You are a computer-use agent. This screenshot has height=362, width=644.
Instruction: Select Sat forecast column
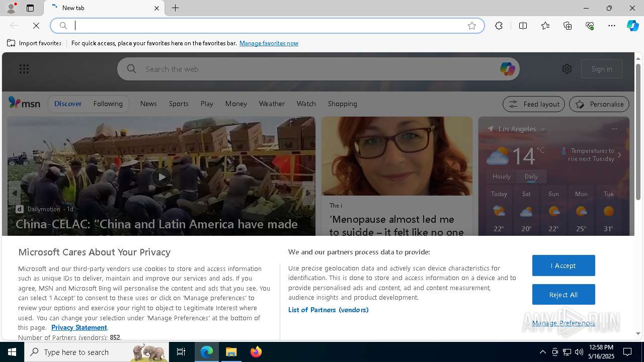[x=526, y=211]
